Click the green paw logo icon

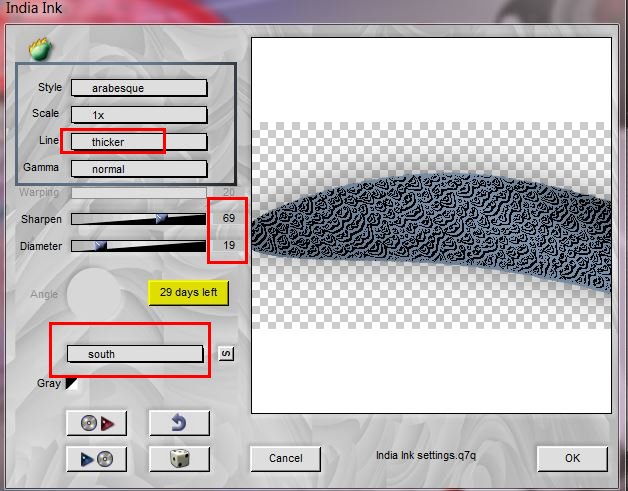tap(40, 49)
